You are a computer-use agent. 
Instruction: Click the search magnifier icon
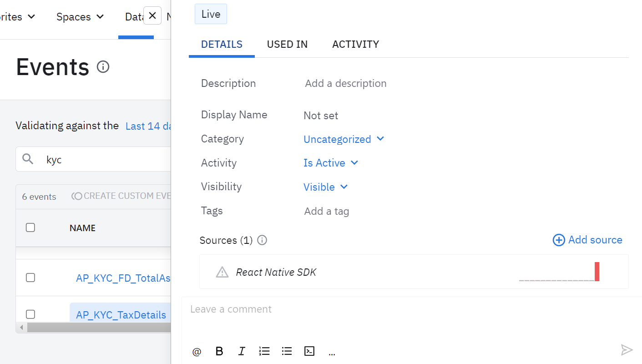click(x=28, y=159)
